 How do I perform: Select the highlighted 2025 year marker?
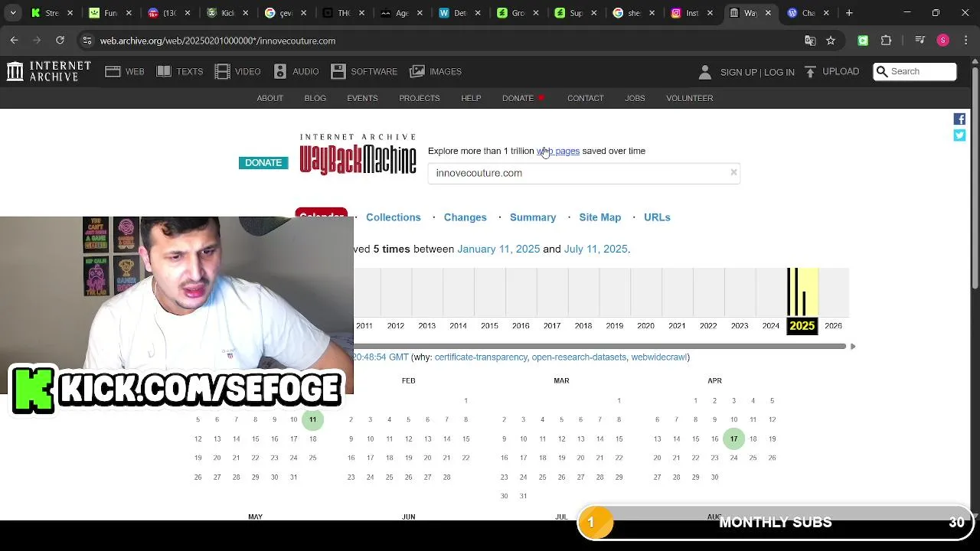coord(802,326)
